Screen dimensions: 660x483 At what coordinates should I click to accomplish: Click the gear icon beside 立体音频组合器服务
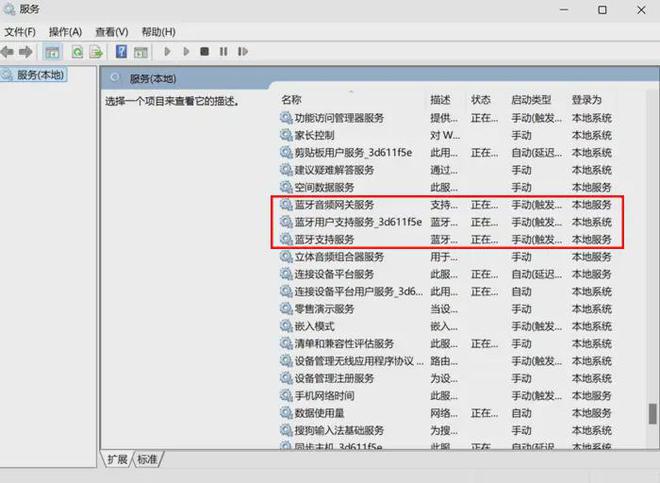tap(286, 257)
